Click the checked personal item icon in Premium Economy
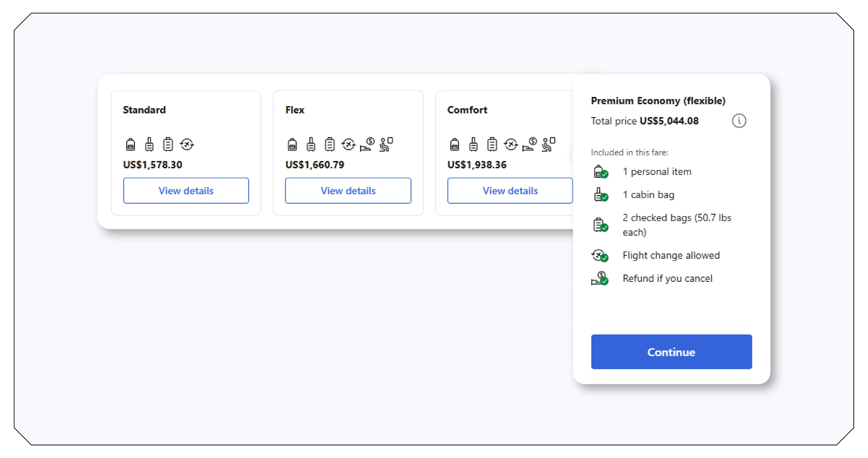Screen dimensions: 868x458 [600, 172]
